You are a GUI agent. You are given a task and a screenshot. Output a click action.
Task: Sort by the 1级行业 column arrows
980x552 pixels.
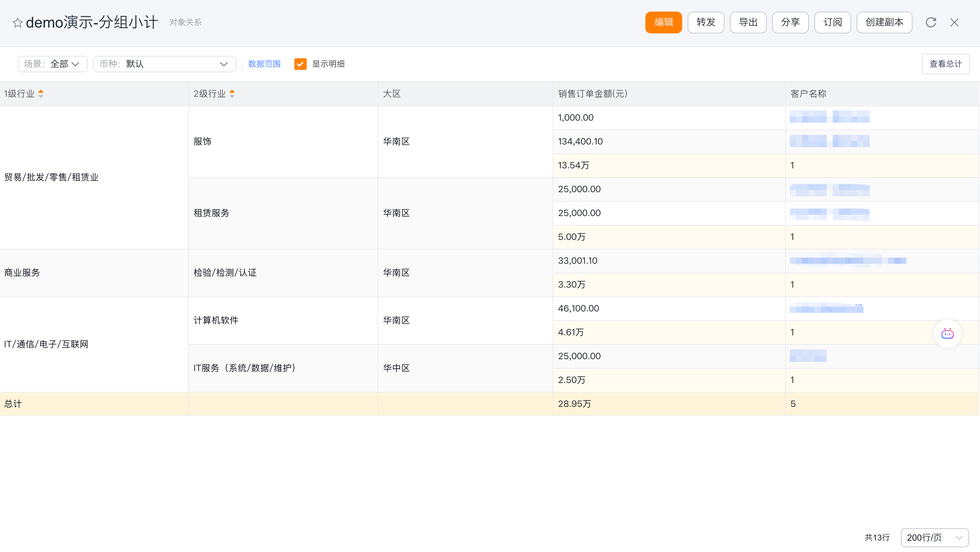pos(41,94)
